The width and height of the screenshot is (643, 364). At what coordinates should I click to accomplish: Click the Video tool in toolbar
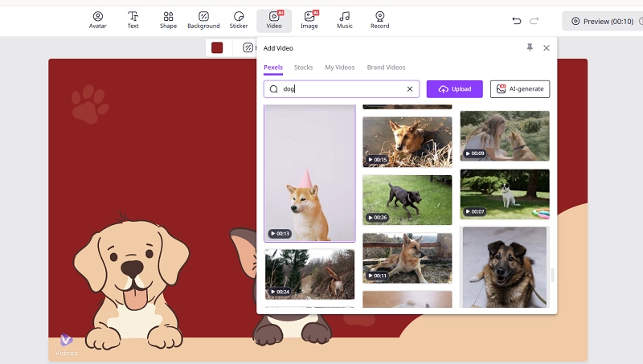pyautogui.click(x=274, y=21)
